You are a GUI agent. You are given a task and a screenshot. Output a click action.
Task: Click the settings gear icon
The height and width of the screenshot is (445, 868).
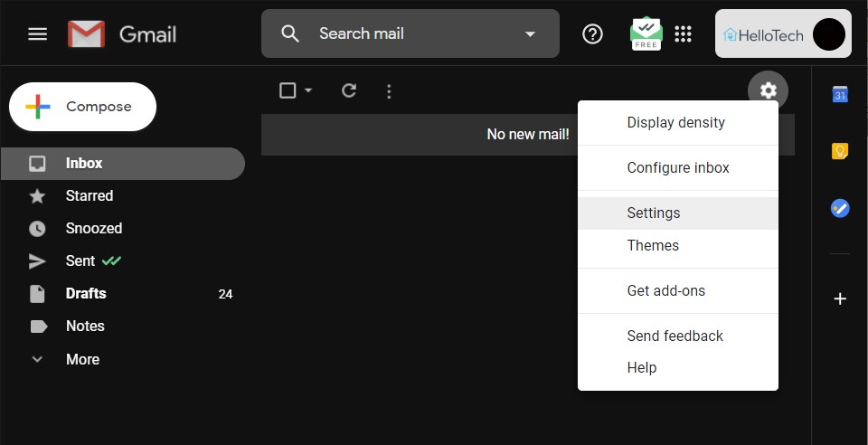click(x=768, y=90)
